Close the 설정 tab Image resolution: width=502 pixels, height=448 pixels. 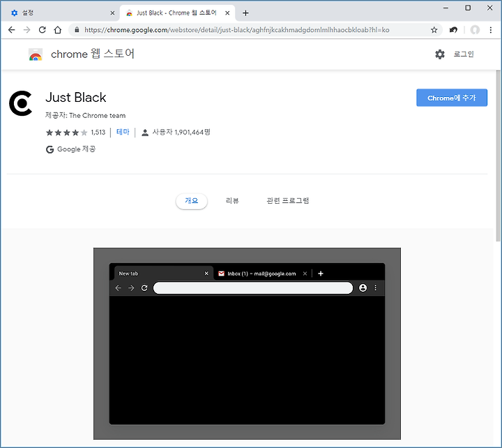coord(112,13)
